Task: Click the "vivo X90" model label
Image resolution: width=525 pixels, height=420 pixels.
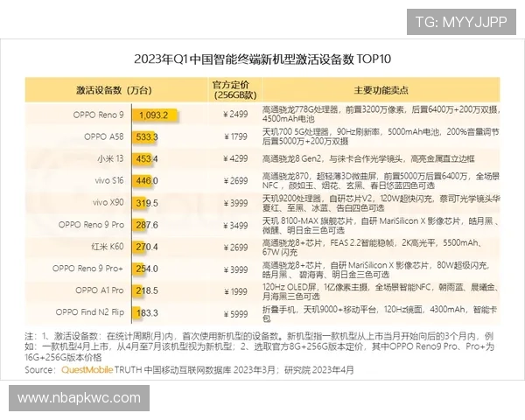Action: tap(108, 203)
